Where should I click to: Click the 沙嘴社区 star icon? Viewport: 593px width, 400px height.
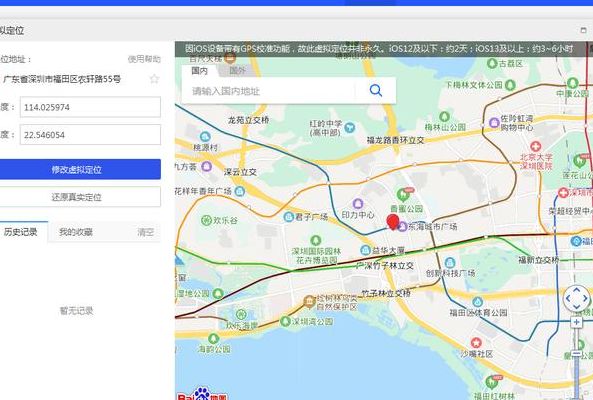click(x=476, y=343)
